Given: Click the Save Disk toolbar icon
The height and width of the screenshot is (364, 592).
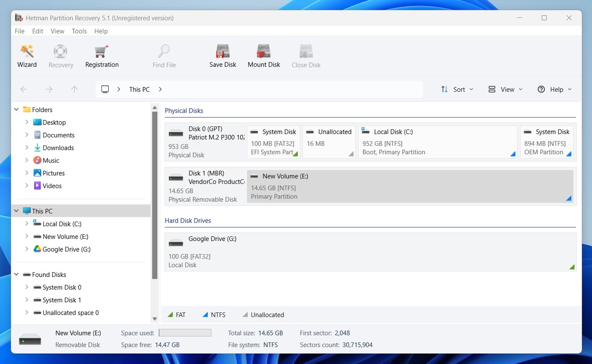Looking at the screenshot, I should 223,56.
